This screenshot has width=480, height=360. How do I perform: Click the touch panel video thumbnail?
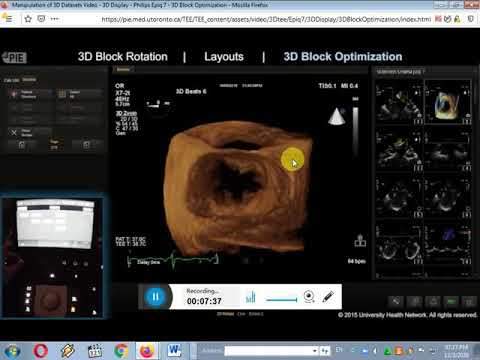[x=52, y=256]
